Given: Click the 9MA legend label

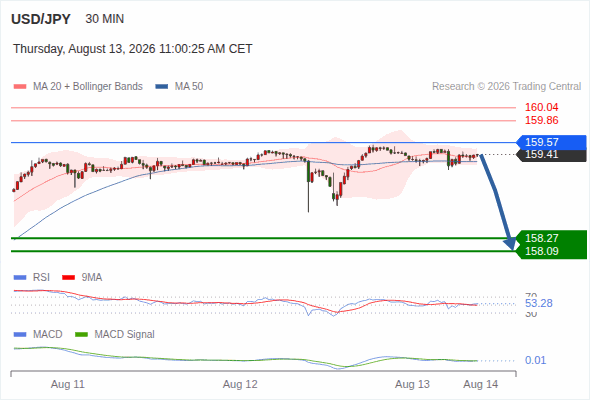Looking at the screenshot, I should point(92,278).
